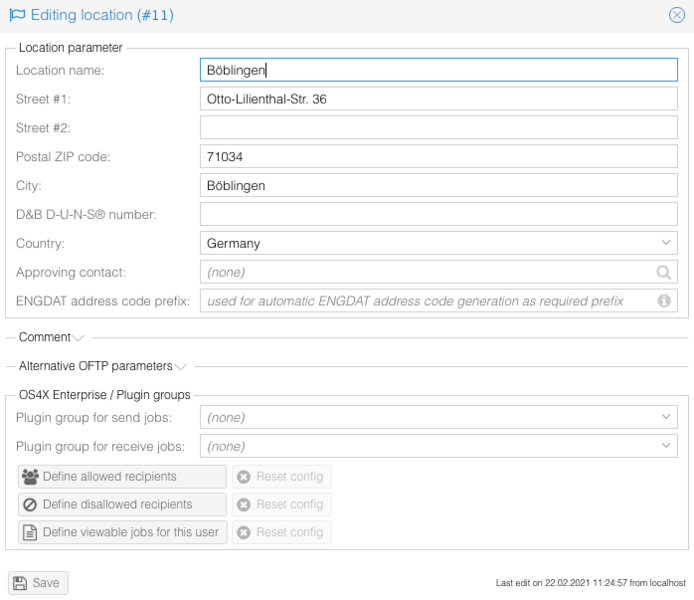694x600 pixels.
Task: Close the Editing location dialog
Action: pyautogui.click(x=677, y=15)
